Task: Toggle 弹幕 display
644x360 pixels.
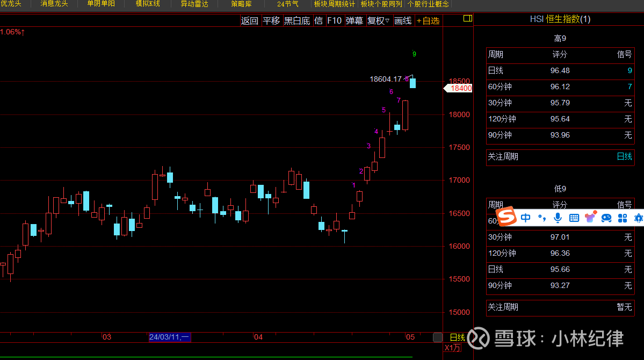Action: click(x=354, y=21)
